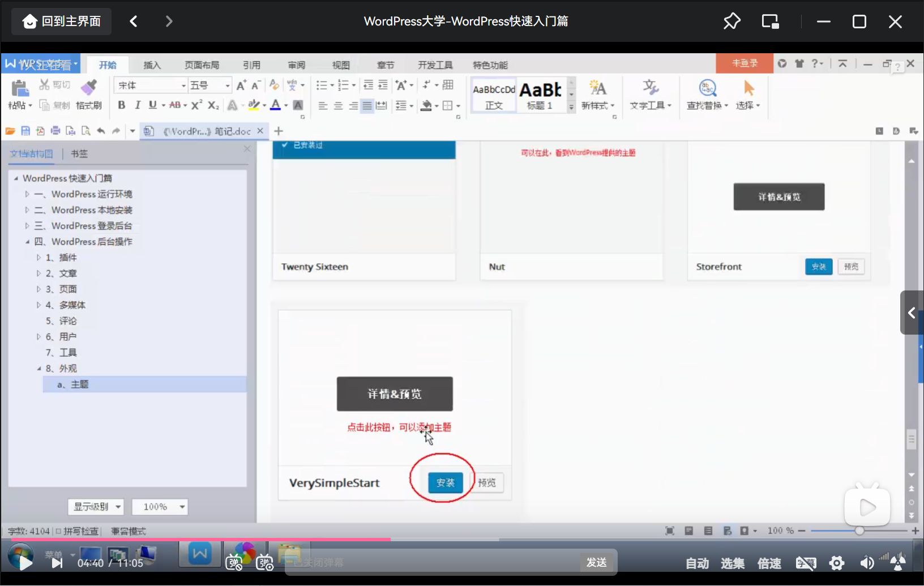Click 预览 button for VerySimpleStart

click(487, 482)
